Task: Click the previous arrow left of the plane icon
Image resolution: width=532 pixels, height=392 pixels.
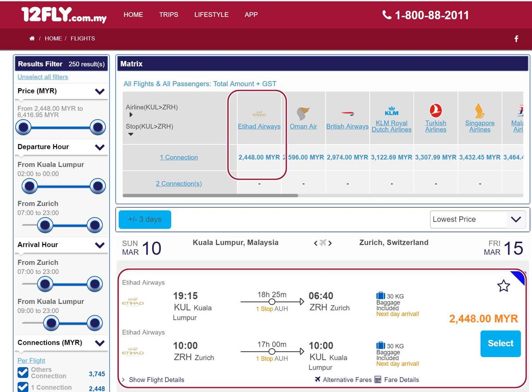Action: click(316, 243)
